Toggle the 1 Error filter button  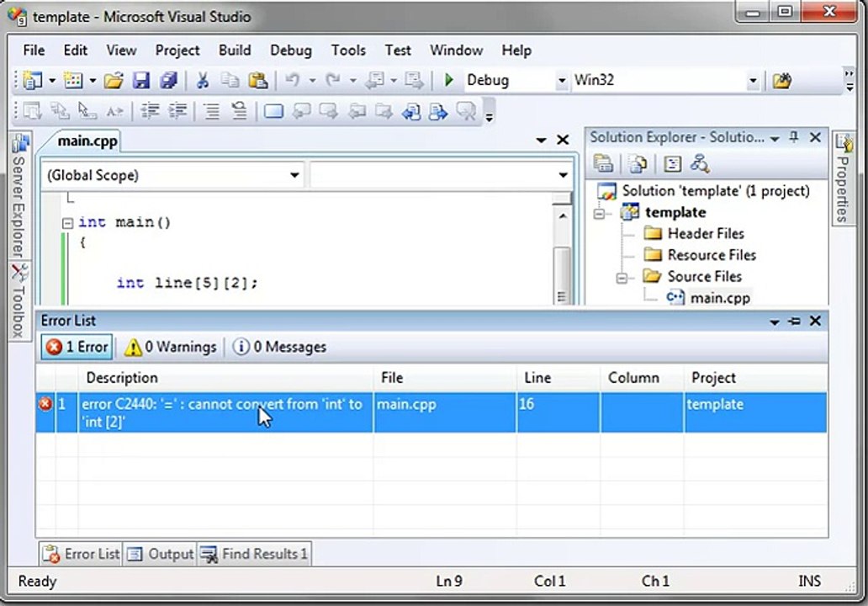pyautogui.click(x=77, y=348)
